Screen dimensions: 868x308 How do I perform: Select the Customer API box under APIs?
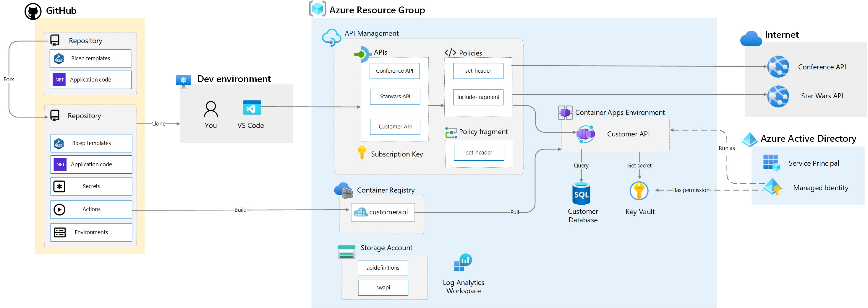coord(395,127)
